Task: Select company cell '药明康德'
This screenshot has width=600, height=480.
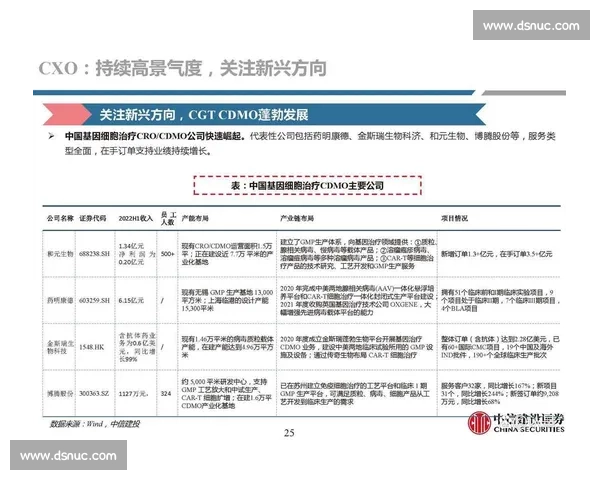Action: pyautogui.click(x=60, y=300)
